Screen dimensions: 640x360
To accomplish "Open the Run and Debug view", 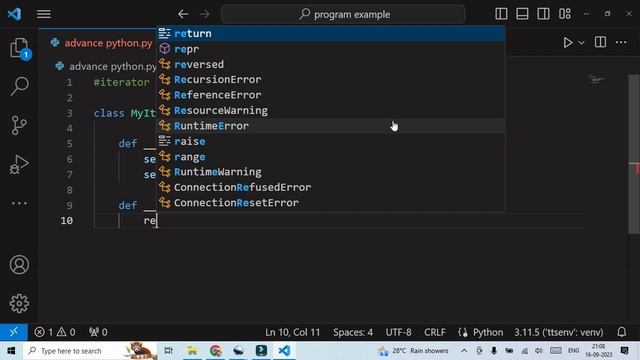I will [x=19, y=164].
